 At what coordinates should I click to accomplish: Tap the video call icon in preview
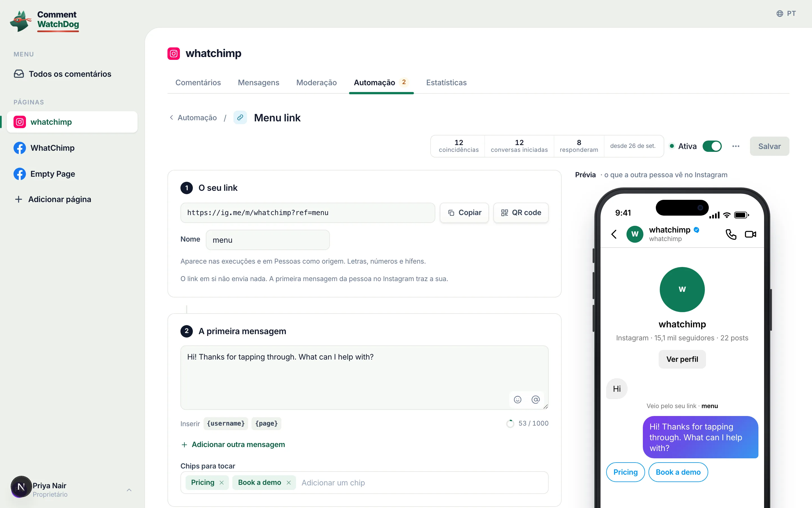(750, 234)
